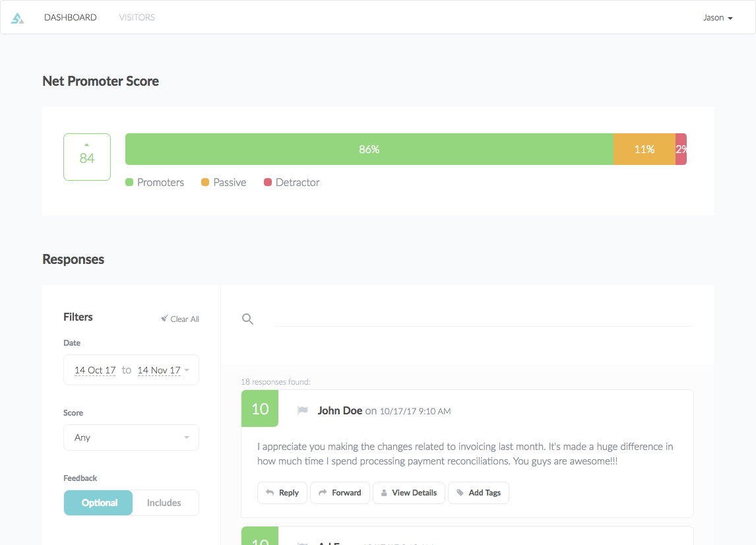756x545 pixels.
Task: Click the response date 10/17/17 9:10 AM
Action: 415,411
